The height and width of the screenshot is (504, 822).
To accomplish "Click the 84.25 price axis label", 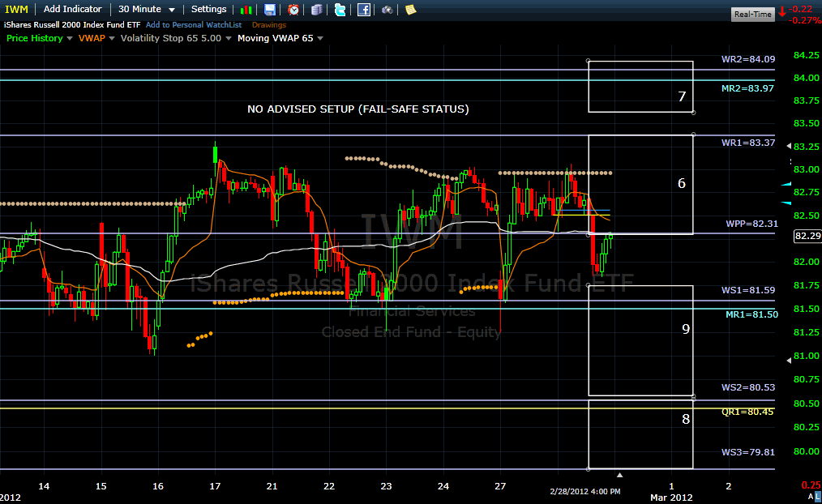I will click(807, 55).
